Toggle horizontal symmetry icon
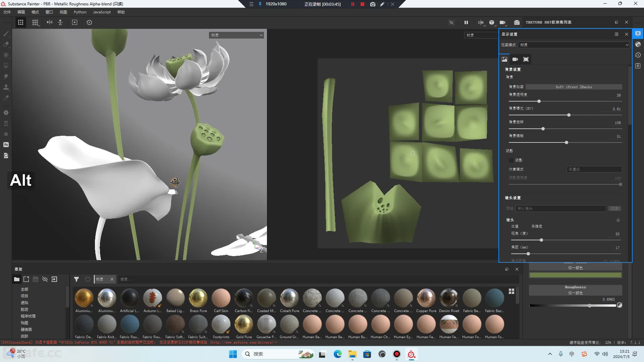 click(50, 22)
